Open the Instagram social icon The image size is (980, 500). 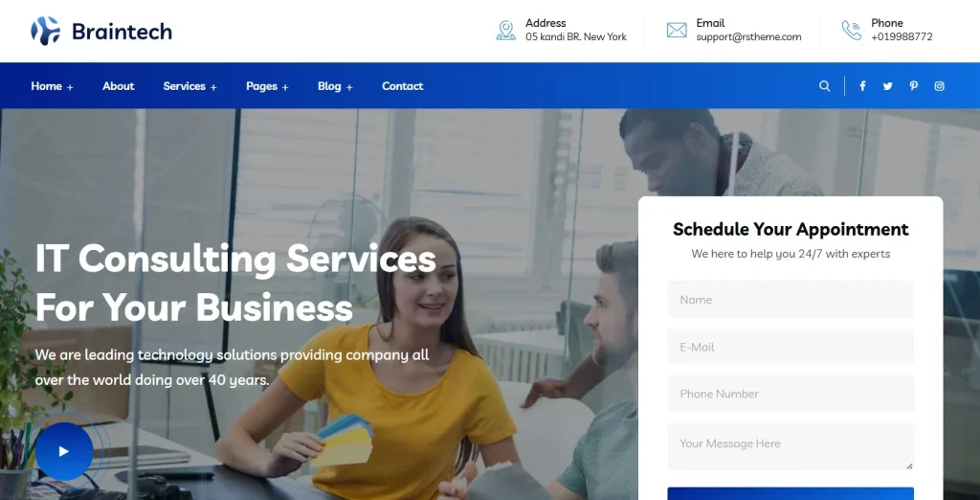tap(940, 86)
